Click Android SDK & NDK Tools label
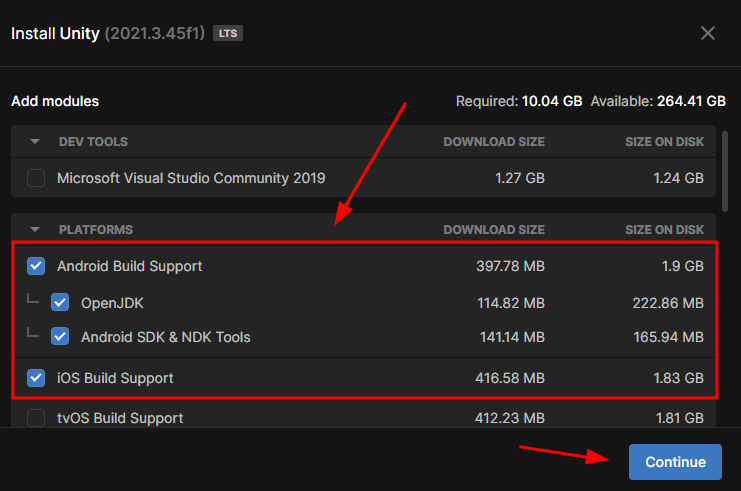Screen dimensions: 741x491 pyautogui.click(x=166, y=337)
